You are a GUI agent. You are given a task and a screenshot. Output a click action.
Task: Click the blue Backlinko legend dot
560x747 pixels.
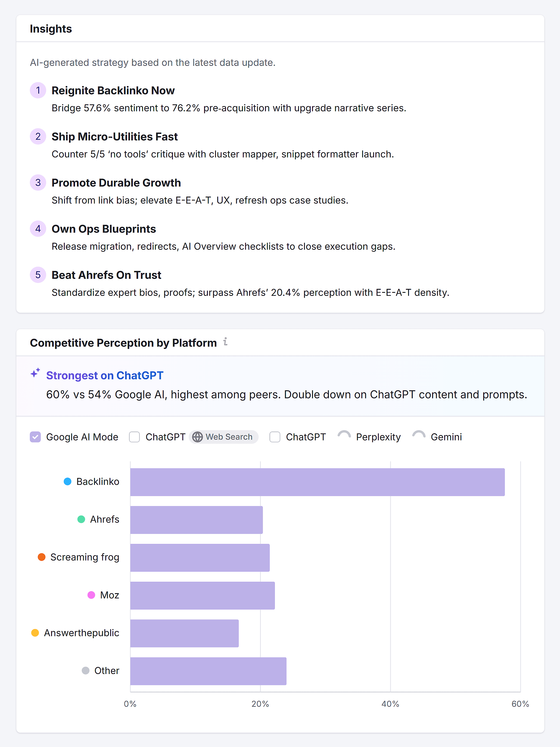[x=67, y=482]
